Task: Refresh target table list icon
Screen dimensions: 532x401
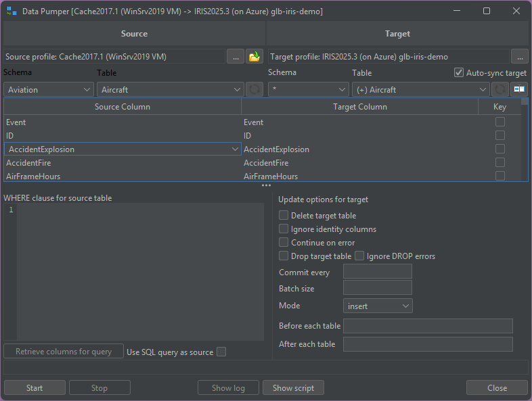Action: (x=500, y=89)
